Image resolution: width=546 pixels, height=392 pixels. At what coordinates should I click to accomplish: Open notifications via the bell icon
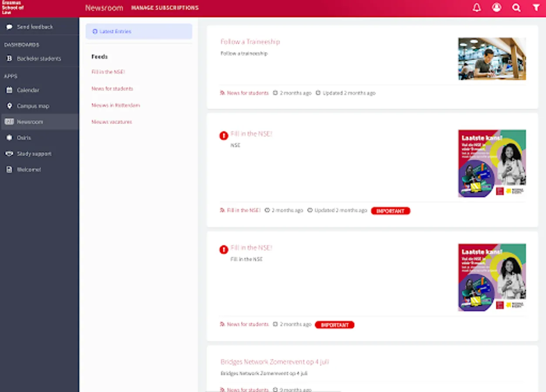(x=477, y=7)
